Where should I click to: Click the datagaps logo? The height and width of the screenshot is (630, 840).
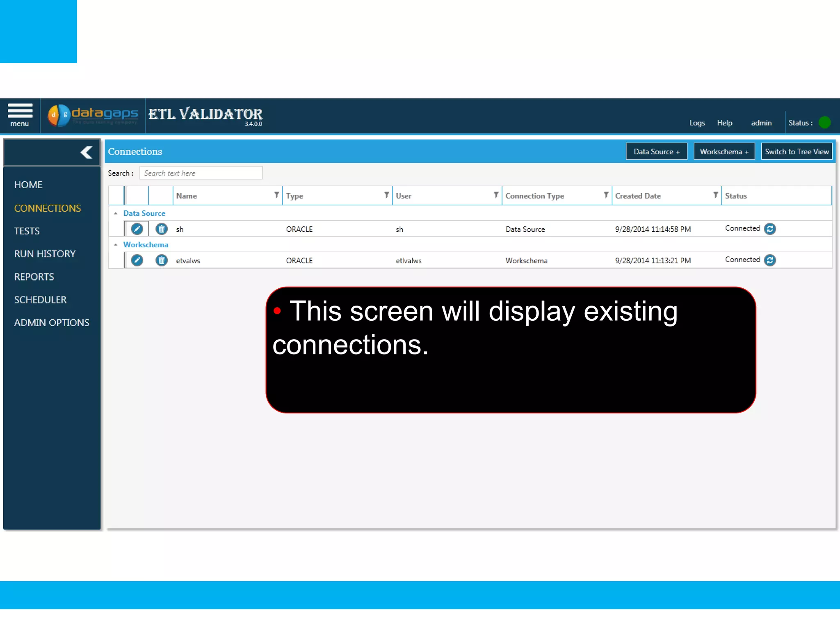[93, 115]
